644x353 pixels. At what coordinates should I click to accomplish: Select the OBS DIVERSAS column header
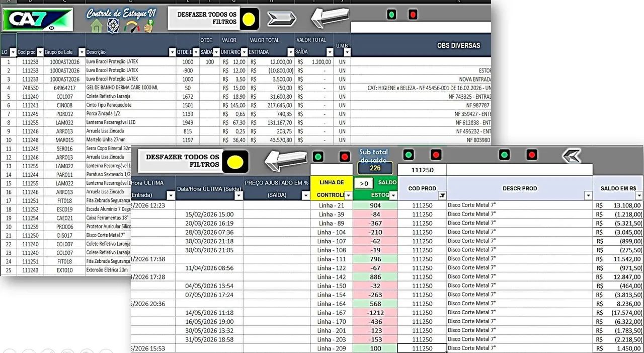pyautogui.click(x=421, y=45)
